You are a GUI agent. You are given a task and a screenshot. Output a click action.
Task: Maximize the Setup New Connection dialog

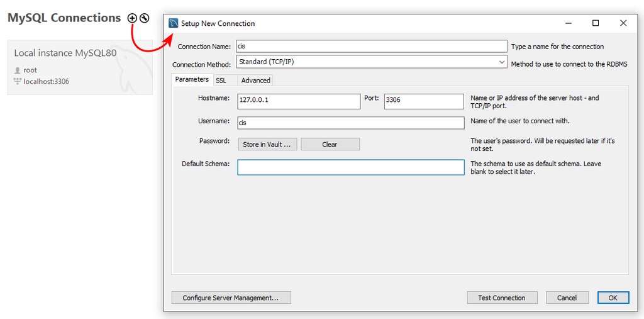pos(596,23)
